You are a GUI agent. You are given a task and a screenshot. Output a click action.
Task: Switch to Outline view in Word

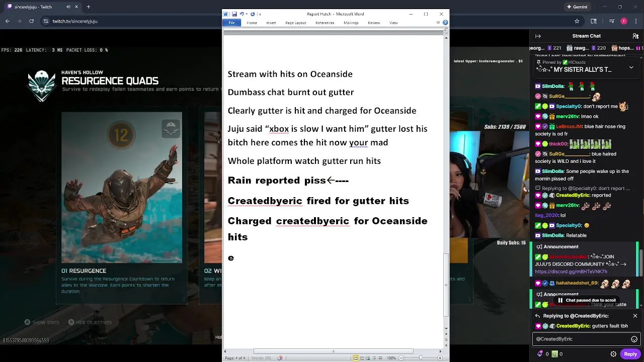[375, 358]
